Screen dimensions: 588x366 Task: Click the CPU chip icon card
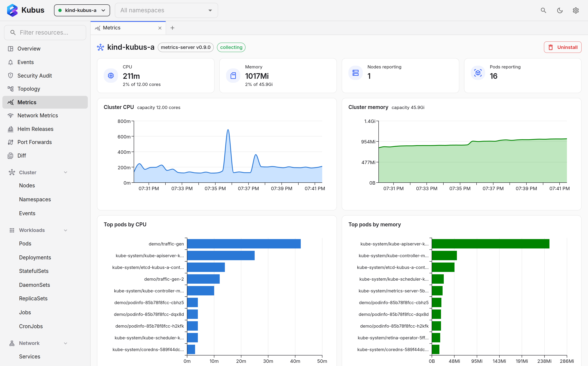(111, 76)
